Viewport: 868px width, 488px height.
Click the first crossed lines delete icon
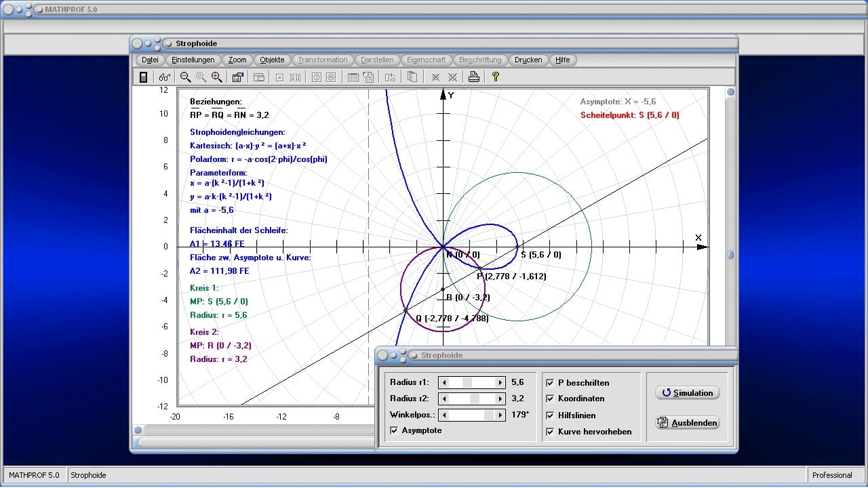[x=435, y=77]
